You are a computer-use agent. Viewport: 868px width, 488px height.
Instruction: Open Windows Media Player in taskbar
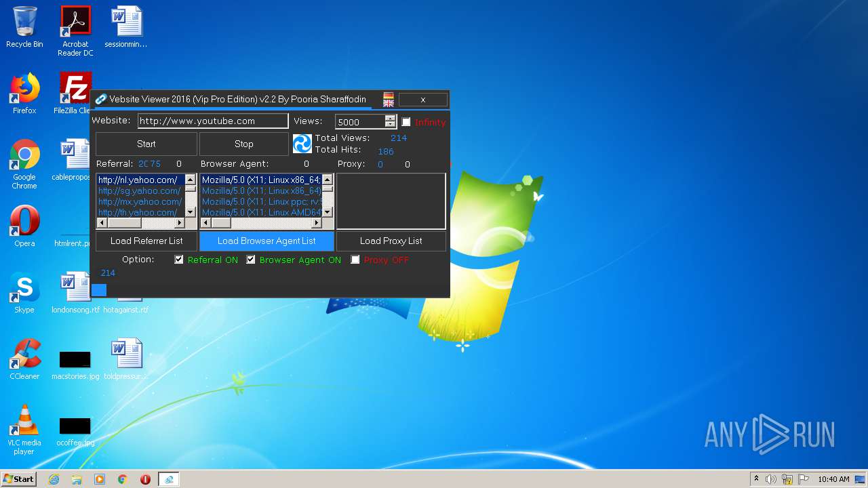[x=100, y=479]
